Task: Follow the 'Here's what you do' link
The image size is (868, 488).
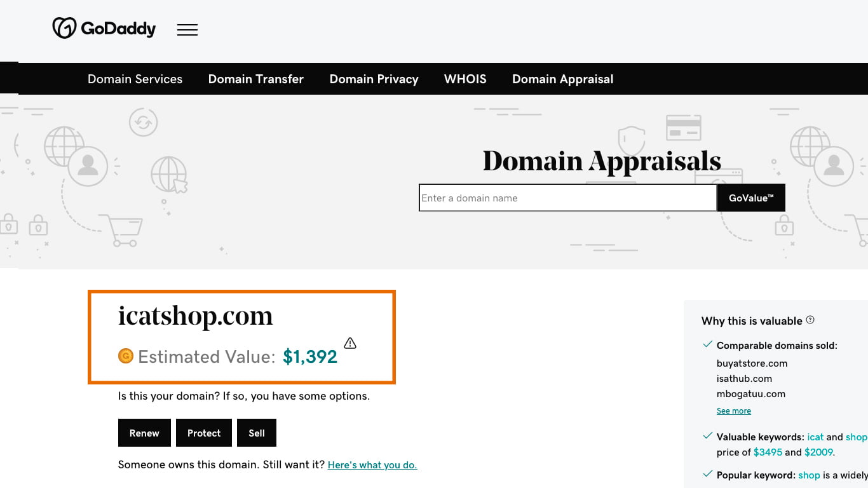Action: tap(372, 465)
